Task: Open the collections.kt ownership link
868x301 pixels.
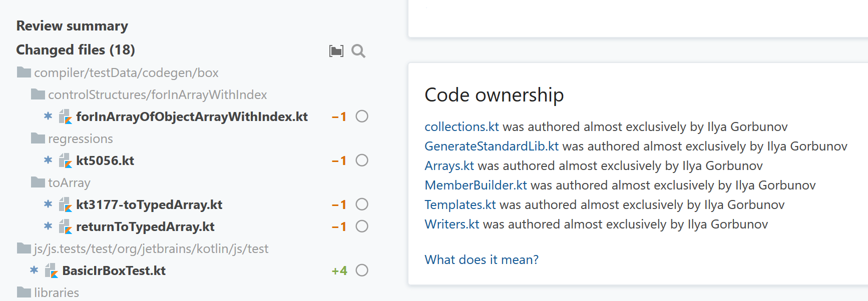Action: [x=461, y=127]
